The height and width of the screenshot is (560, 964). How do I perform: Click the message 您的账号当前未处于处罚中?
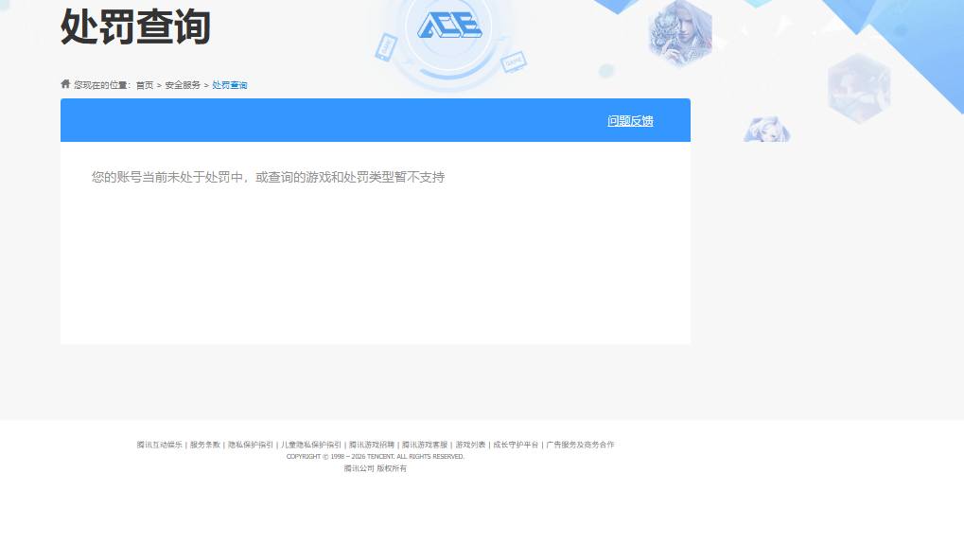pyautogui.click(x=268, y=177)
